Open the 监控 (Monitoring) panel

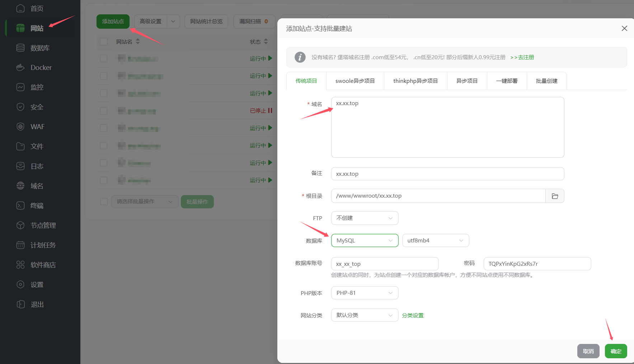[x=37, y=87]
